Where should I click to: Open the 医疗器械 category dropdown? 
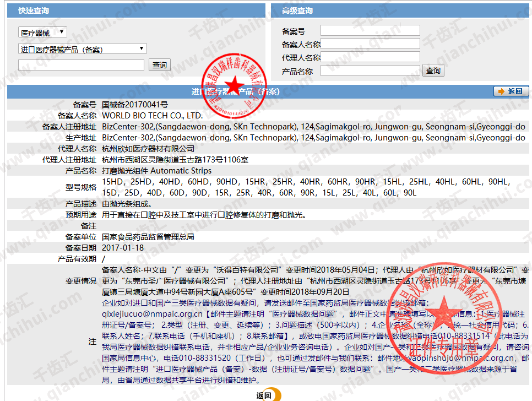[x=42, y=33]
